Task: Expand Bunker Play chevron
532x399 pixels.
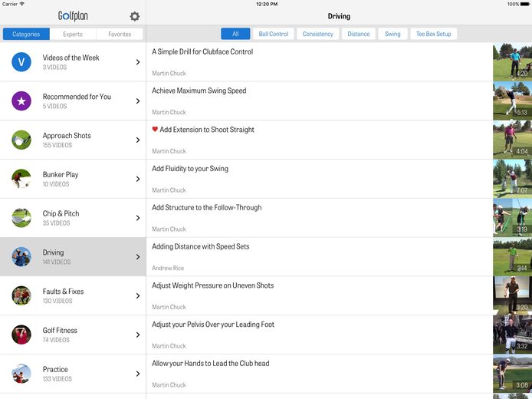Action: click(138, 179)
